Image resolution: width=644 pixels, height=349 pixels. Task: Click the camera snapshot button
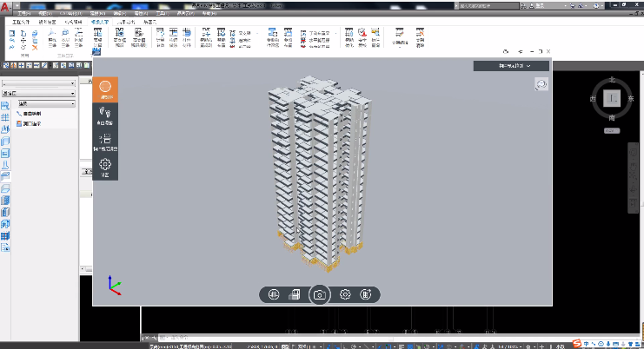[320, 294]
